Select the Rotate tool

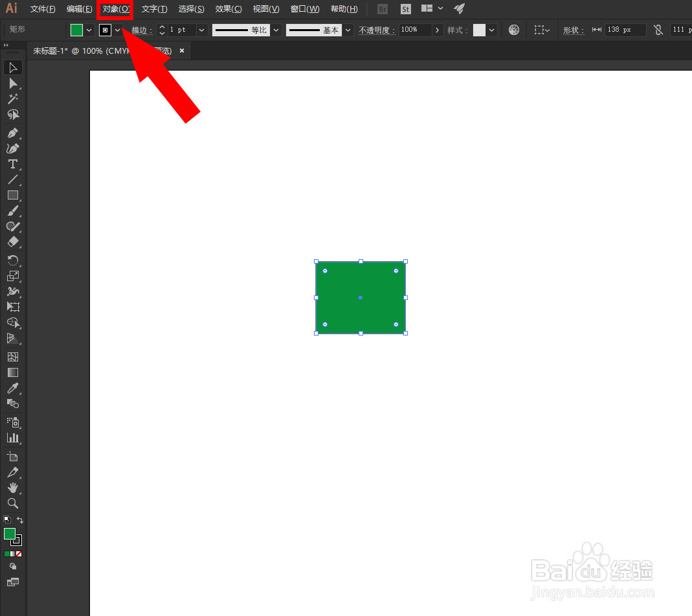point(13,260)
